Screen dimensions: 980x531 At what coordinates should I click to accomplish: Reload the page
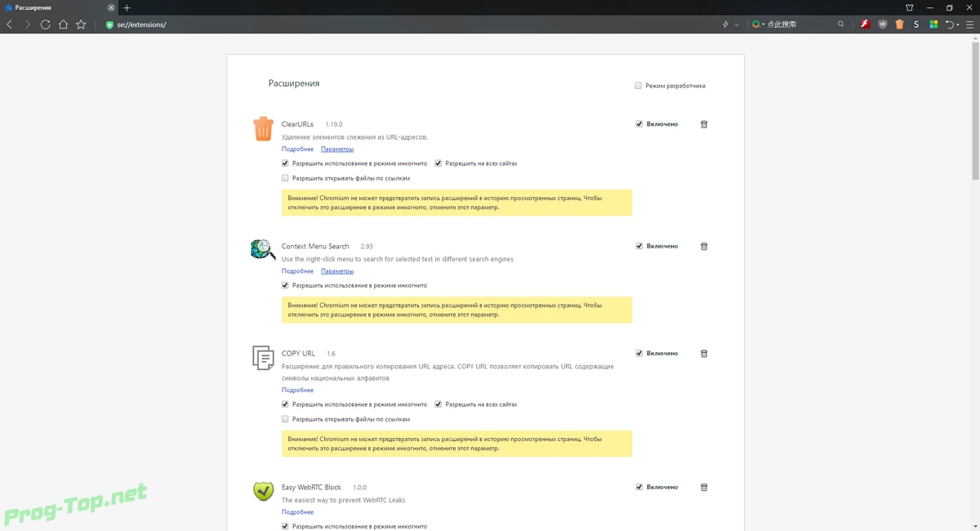[x=45, y=25]
